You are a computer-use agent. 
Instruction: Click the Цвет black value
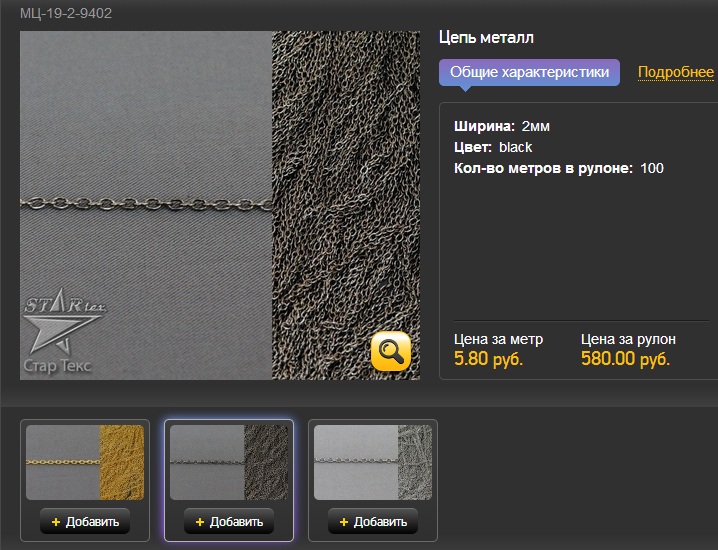click(516, 147)
